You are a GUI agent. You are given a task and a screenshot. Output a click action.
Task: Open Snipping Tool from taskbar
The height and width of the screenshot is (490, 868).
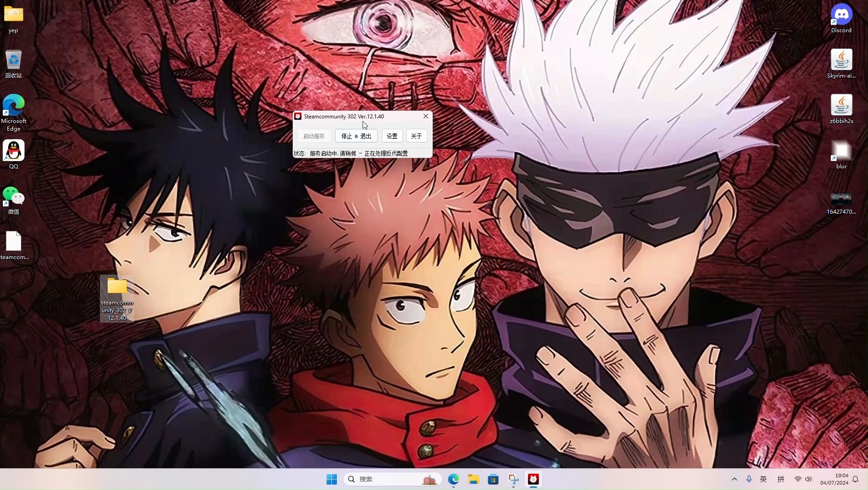pos(513,479)
